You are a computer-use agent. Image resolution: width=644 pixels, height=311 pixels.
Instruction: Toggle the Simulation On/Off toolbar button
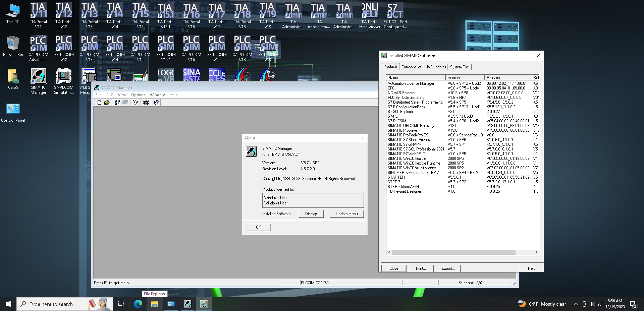146,103
